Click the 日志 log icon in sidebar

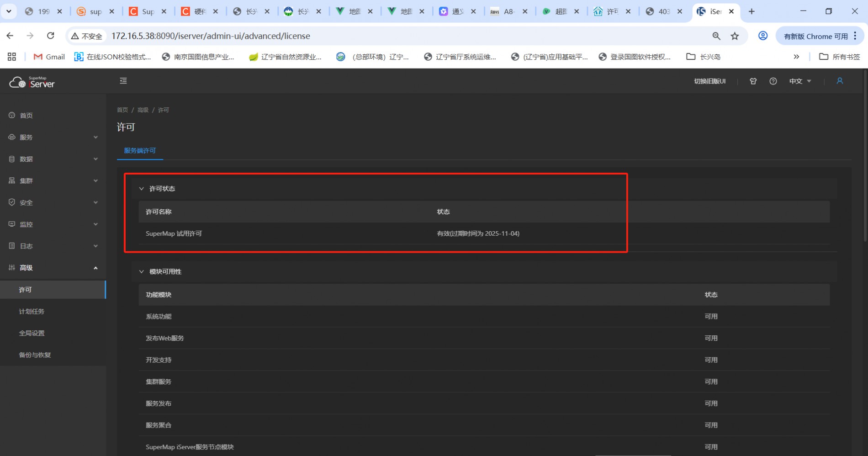tap(12, 246)
